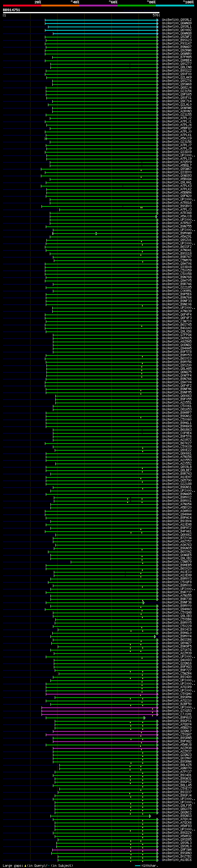Click label UniRef100_B6U863
The image size is (197, 868).
pos(177,429)
